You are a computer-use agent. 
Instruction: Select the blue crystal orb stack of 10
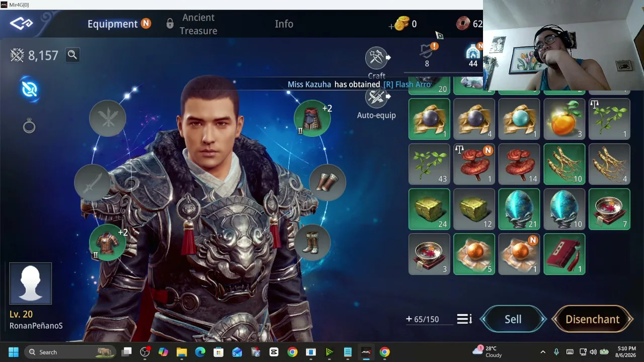point(564,209)
